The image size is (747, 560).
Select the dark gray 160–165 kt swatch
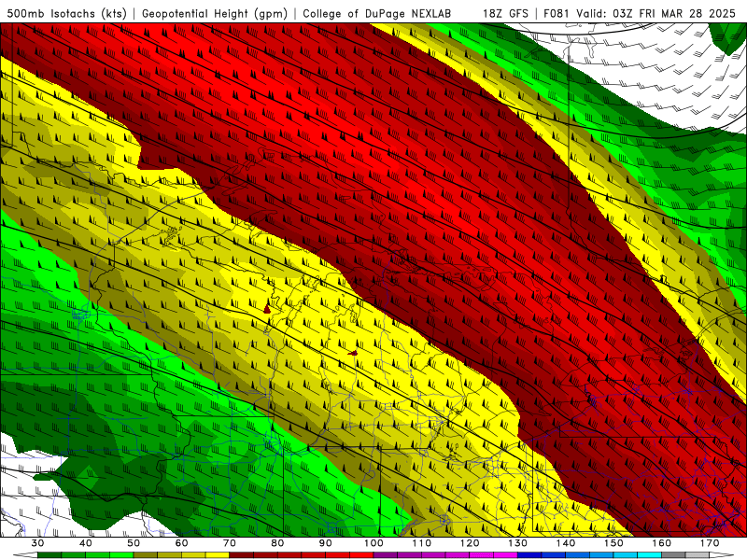673,555
